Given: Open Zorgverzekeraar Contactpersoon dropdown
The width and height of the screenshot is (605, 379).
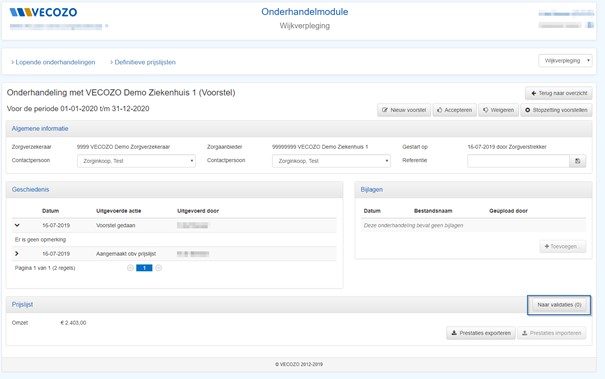Looking at the screenshot, I should (136, 161).
